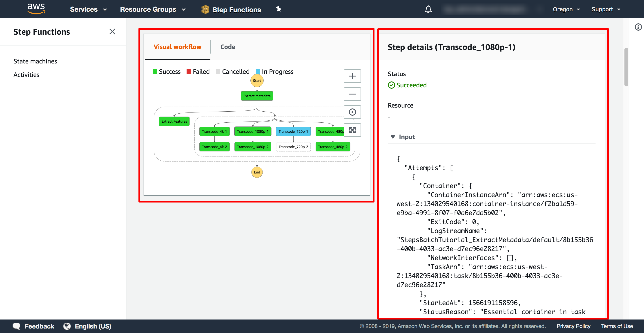
Task: Select the Transcode_720p-2 step
Action: pos(293,147)
